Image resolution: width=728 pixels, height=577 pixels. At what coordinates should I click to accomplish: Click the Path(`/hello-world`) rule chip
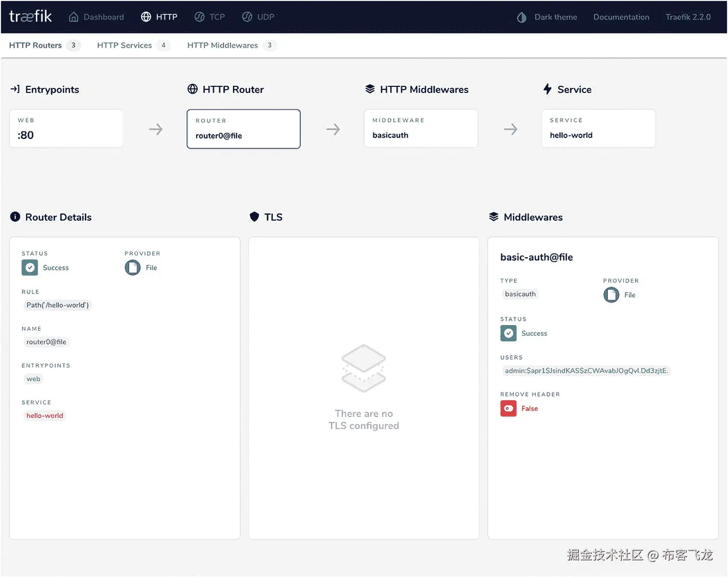point(58,305)
